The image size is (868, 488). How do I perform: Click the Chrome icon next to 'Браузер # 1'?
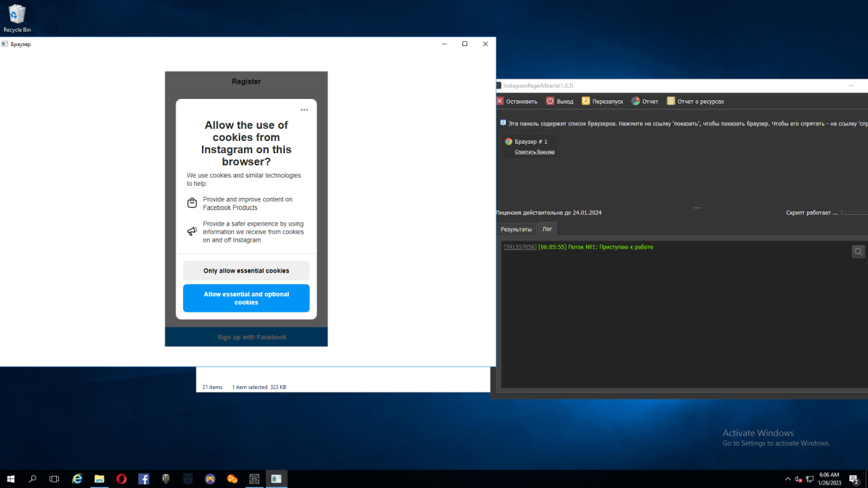509,142
